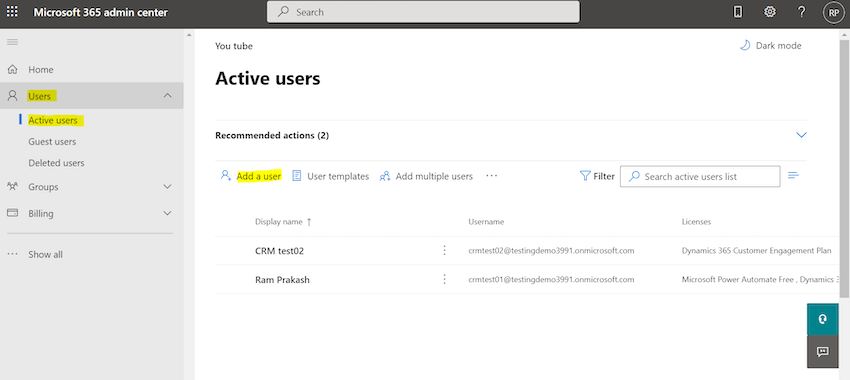This screenshot has width=850, height=380.
Task: Open the choose columns list icon
Action: 794,175
